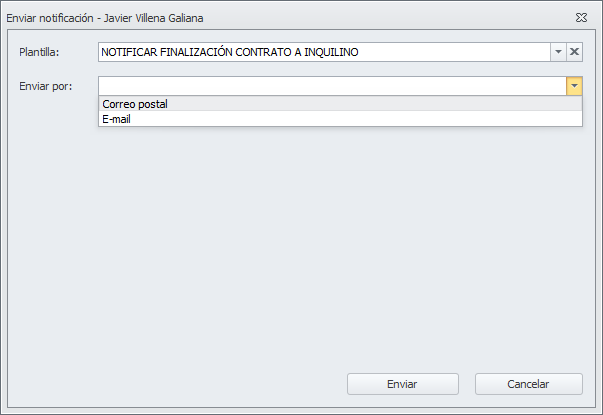Click the Cancelar button

pyautogui.click(x=528, y=384)
